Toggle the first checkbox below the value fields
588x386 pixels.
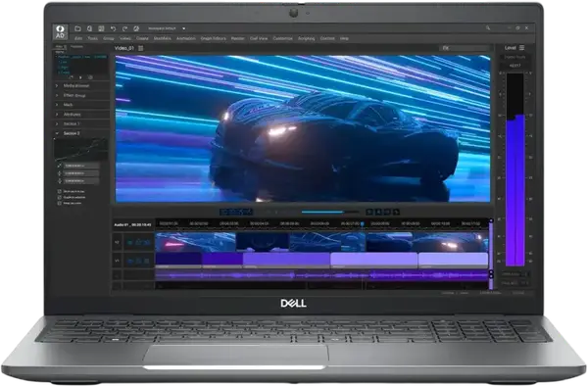pyautogui.click(x=59, y=191)
